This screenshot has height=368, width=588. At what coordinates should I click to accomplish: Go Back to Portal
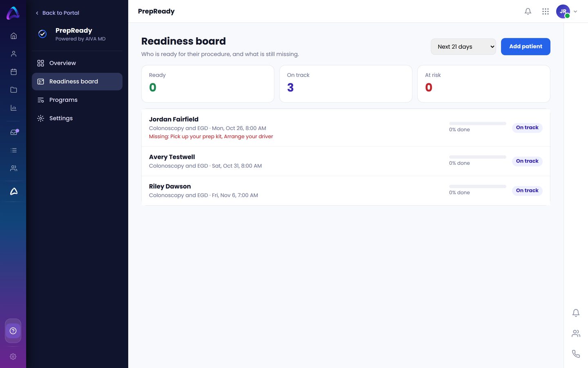[x=57, y=13]
